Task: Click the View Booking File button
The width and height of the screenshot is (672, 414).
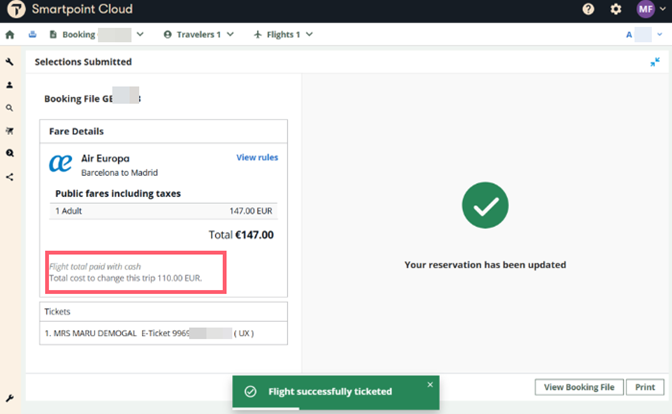Action: tap(580, 387)
